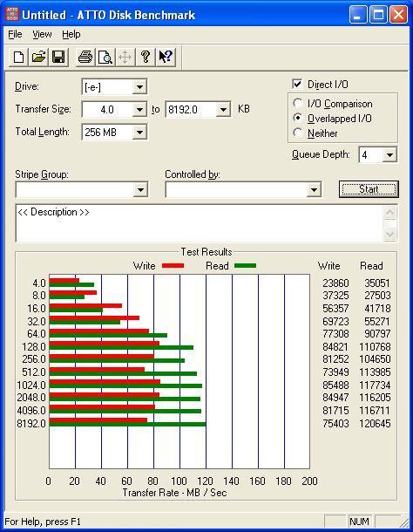Click the Start benchmark button
The image size is (413, 532).
click(369, 189)
